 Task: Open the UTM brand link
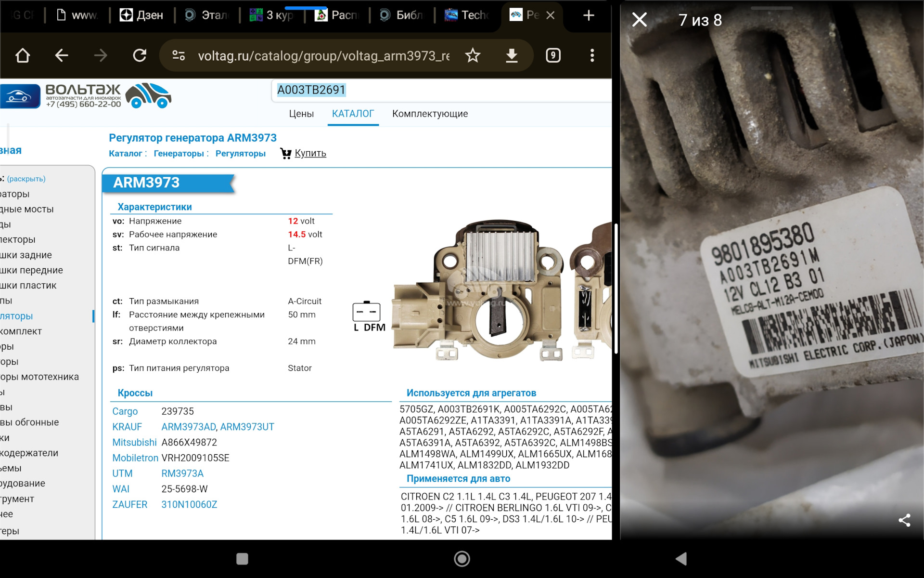[122, 473]
